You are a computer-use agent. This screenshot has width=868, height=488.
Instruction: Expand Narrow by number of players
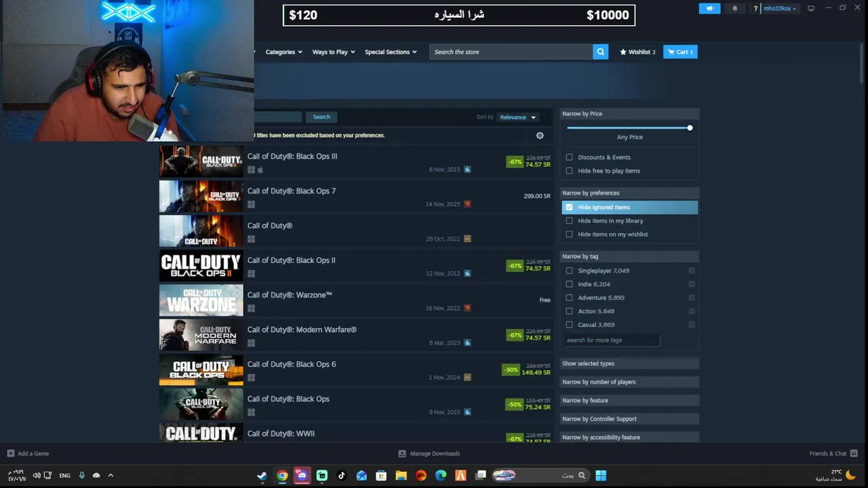(629, 382)
